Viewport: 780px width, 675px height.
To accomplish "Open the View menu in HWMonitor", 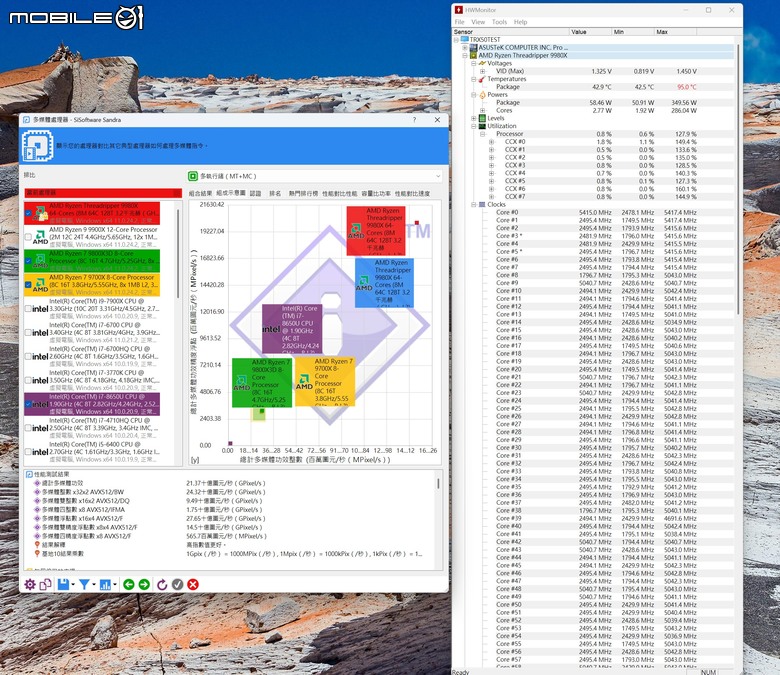I will coord(478,22).
